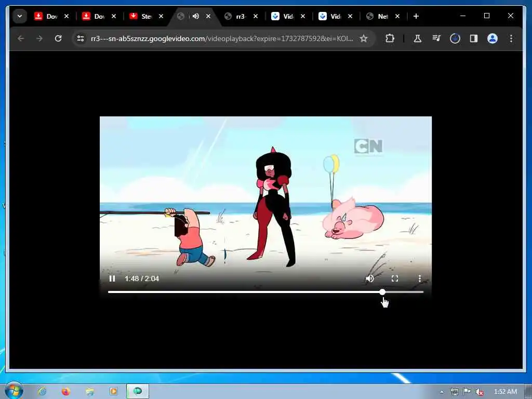Switch to the first 'Vid' tab

(284, 16)
